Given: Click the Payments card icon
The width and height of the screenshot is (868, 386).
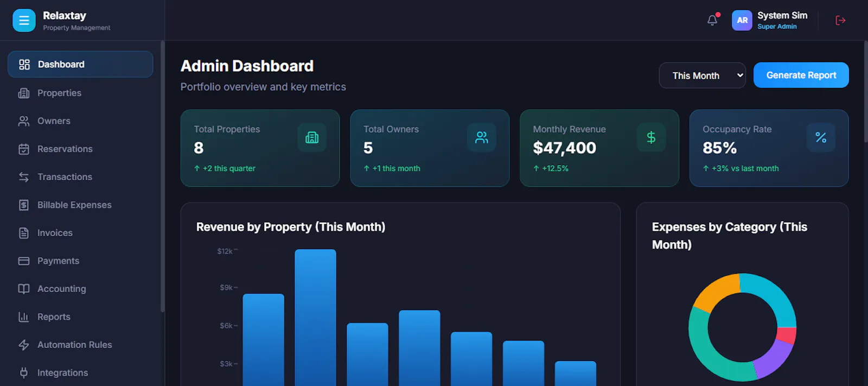Looking at the screenshot, I should 24,261.
